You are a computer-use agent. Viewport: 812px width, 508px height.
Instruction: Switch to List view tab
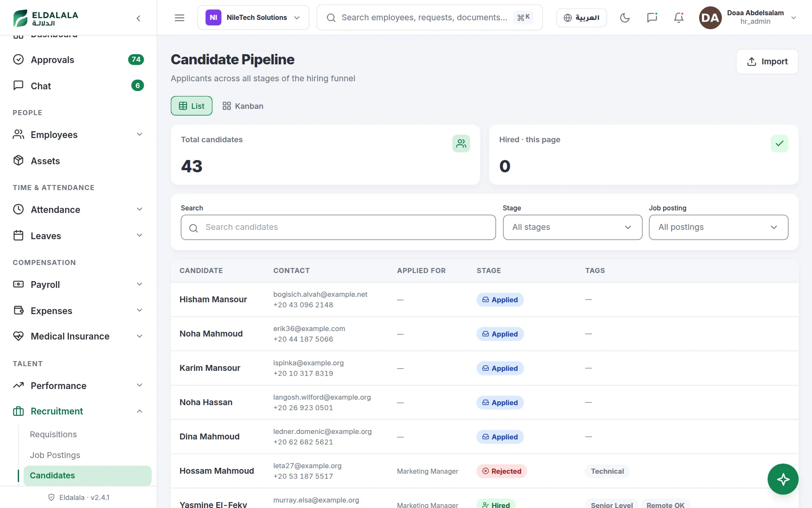pos(192,106)
